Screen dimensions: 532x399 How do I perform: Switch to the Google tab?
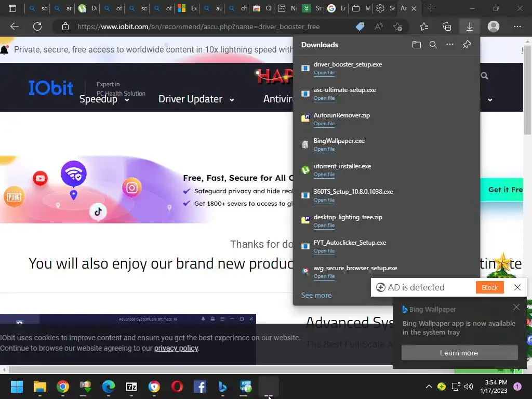pos(337,8)
